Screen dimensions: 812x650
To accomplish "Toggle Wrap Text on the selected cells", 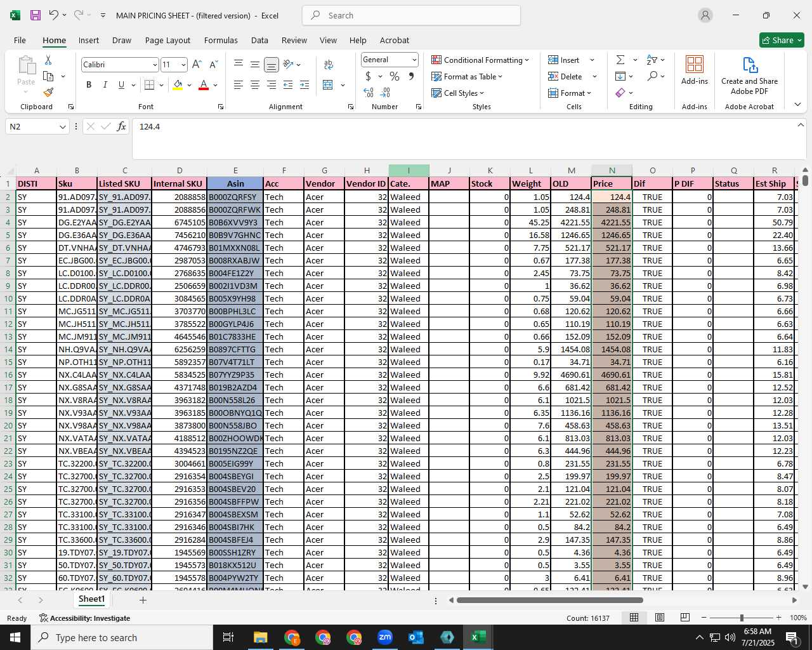I will 329,64.
